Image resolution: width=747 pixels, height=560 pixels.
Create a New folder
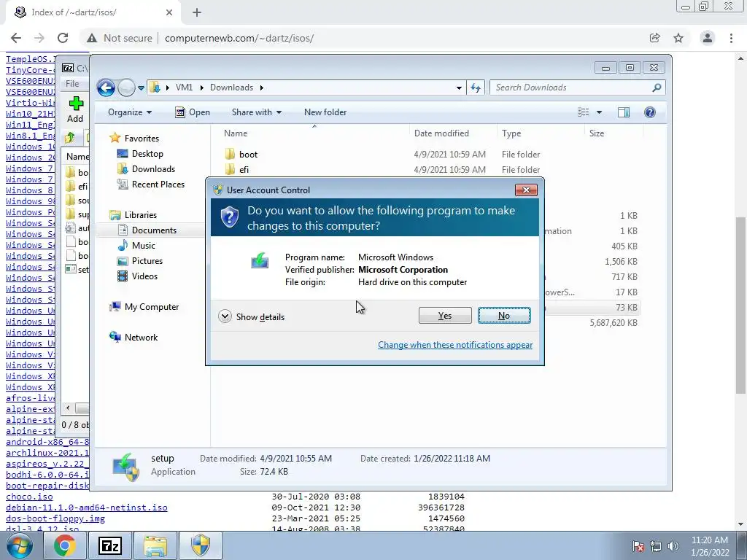tap(325, 112)
